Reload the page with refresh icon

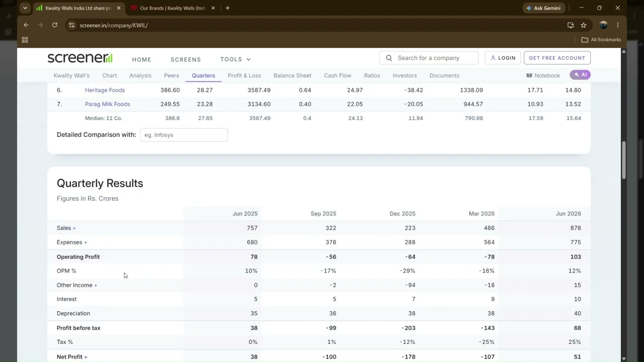(x=54, y=25)
